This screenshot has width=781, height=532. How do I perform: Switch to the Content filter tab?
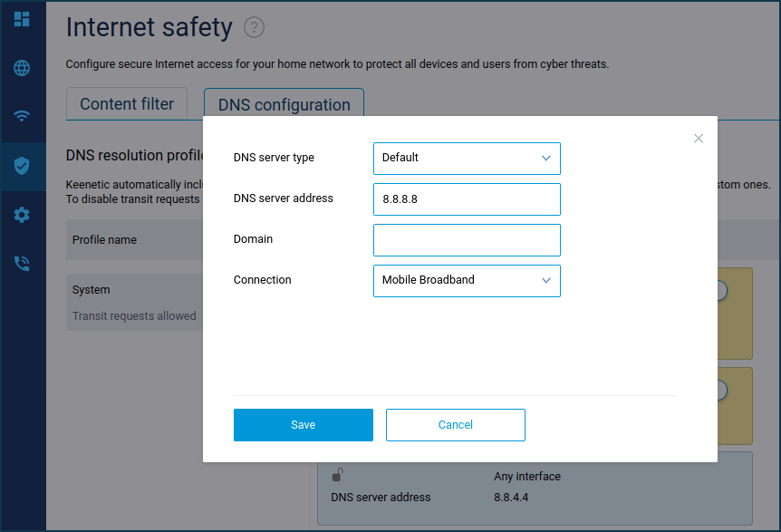click(127, 104)
